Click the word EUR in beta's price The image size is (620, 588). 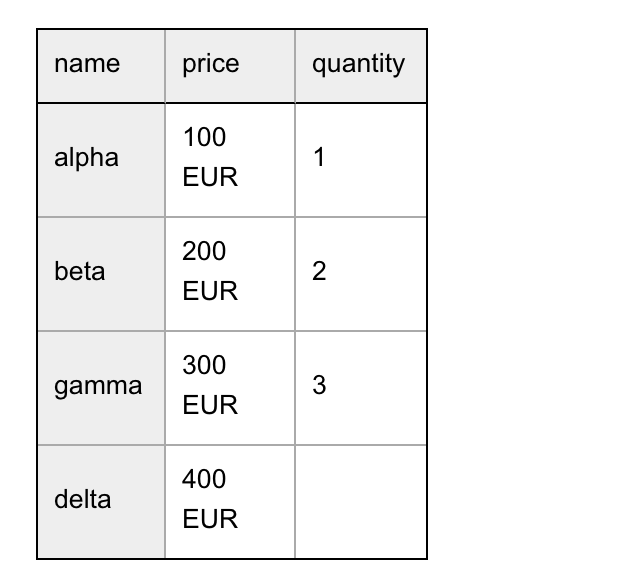click(x=210, y=291)
